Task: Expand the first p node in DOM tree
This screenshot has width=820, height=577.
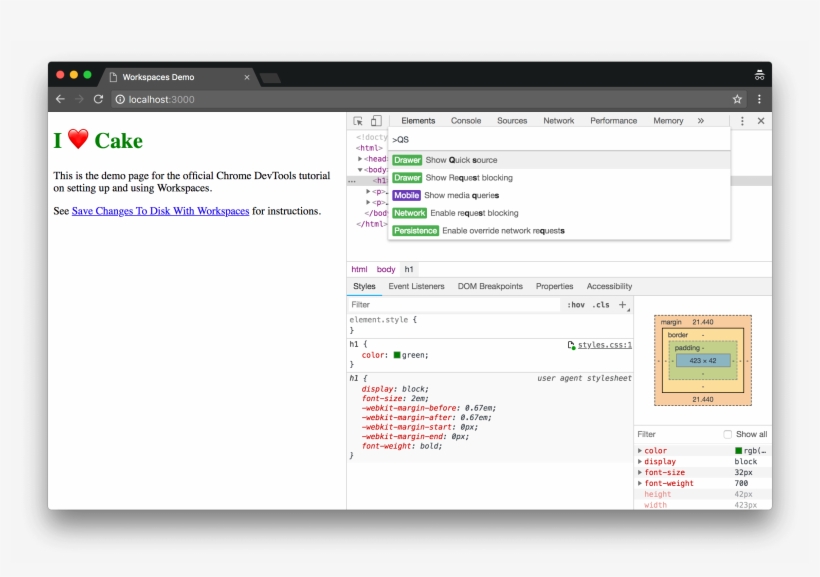Action: point(368,191)
